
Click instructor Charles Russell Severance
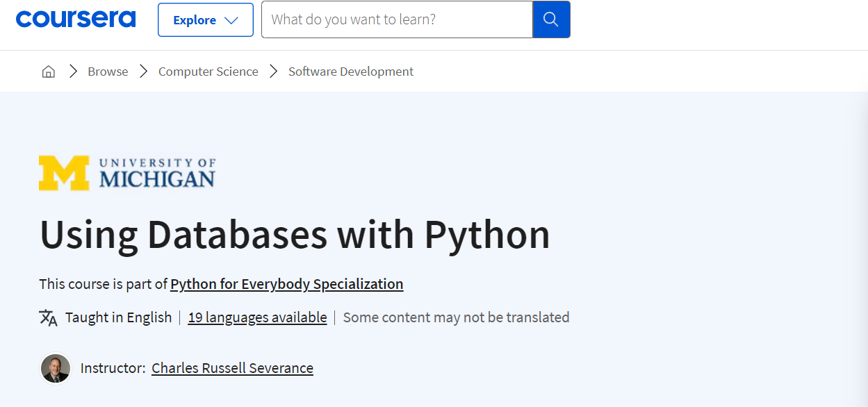click(232, 368)
